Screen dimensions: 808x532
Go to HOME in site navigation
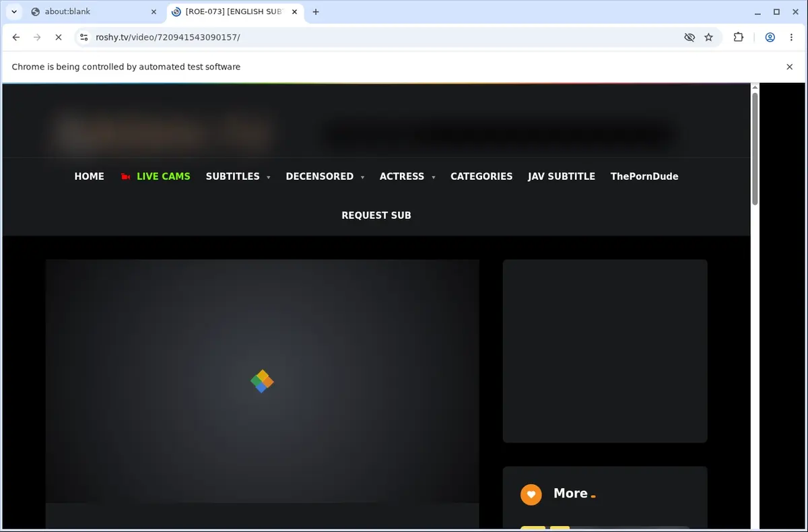pos(89,176)
